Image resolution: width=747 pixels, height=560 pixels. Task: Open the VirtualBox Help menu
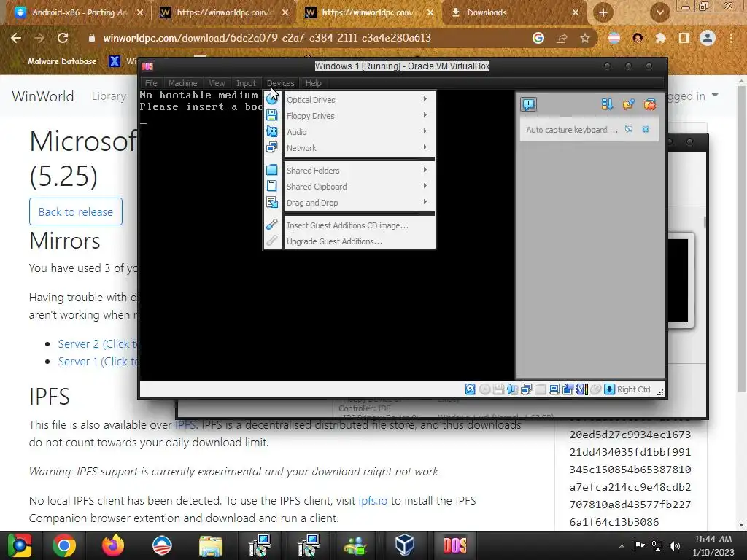(x=314, y=83)
